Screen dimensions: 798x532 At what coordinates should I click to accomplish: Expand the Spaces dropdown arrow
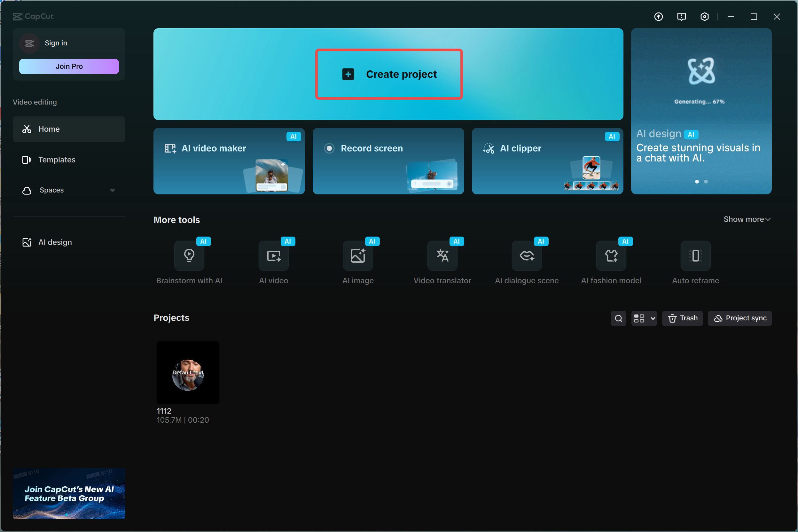coord(112,190)
